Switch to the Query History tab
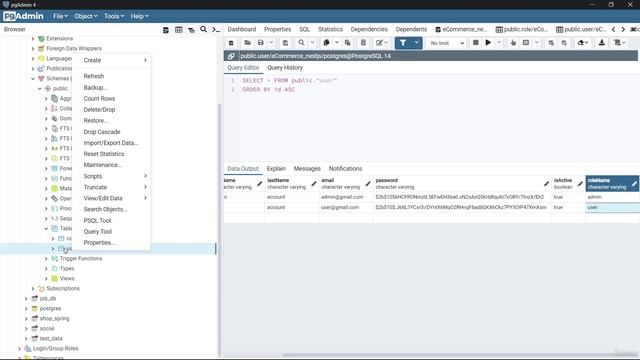The width and height of the screenshot is (640, 360). point(285,68)
